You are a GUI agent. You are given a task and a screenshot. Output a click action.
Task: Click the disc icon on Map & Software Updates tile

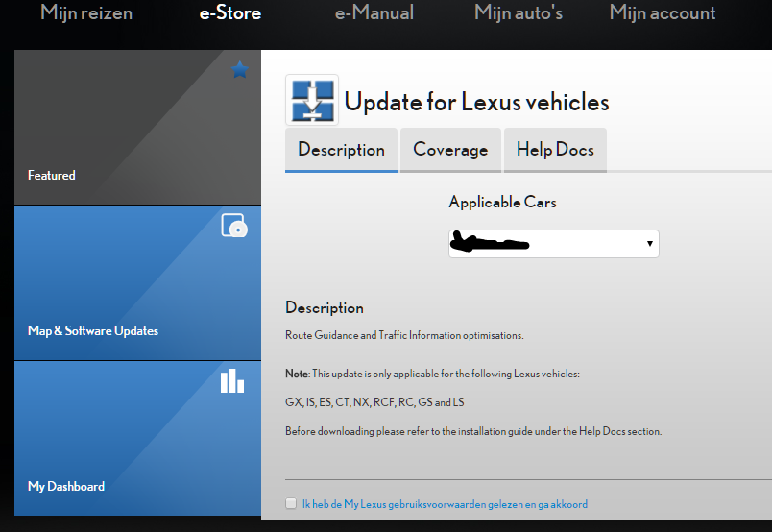[x=234, y=226]
